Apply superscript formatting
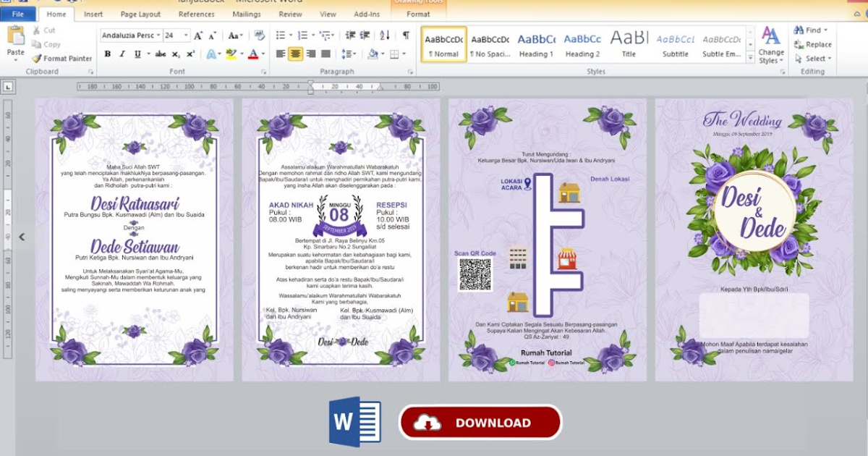868x456 pixels. 190,54
